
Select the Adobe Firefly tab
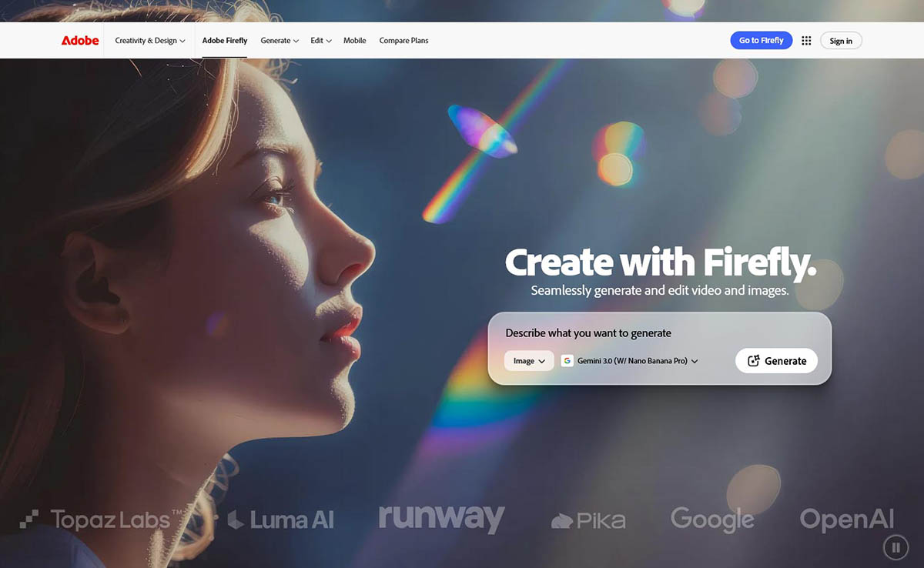225,41
